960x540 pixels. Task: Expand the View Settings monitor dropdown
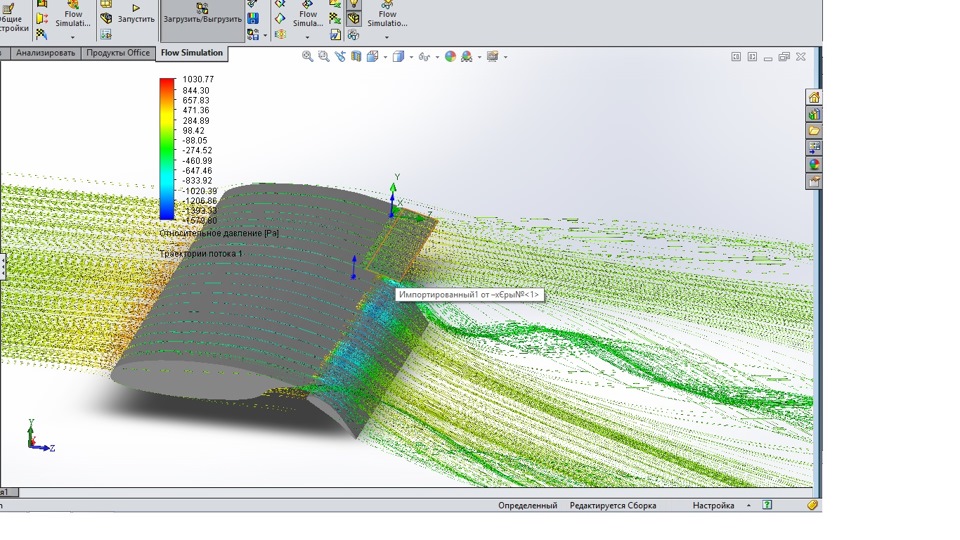(507, 58)
